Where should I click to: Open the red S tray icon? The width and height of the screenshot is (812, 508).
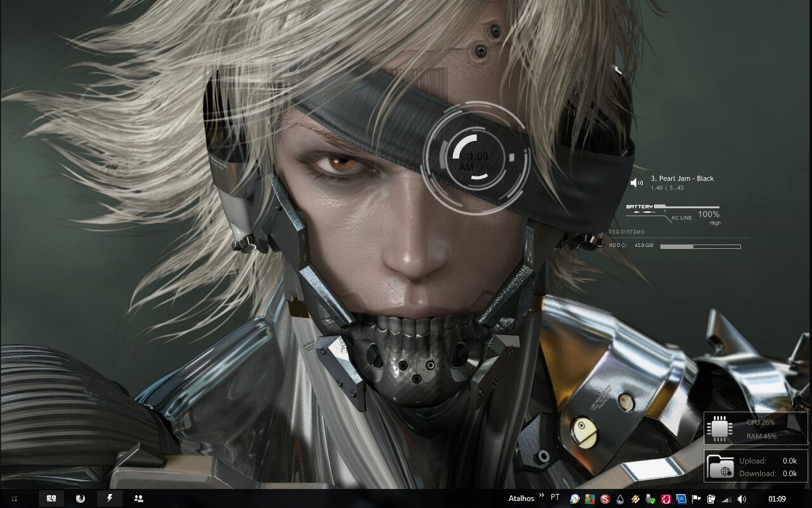(605, 499)
